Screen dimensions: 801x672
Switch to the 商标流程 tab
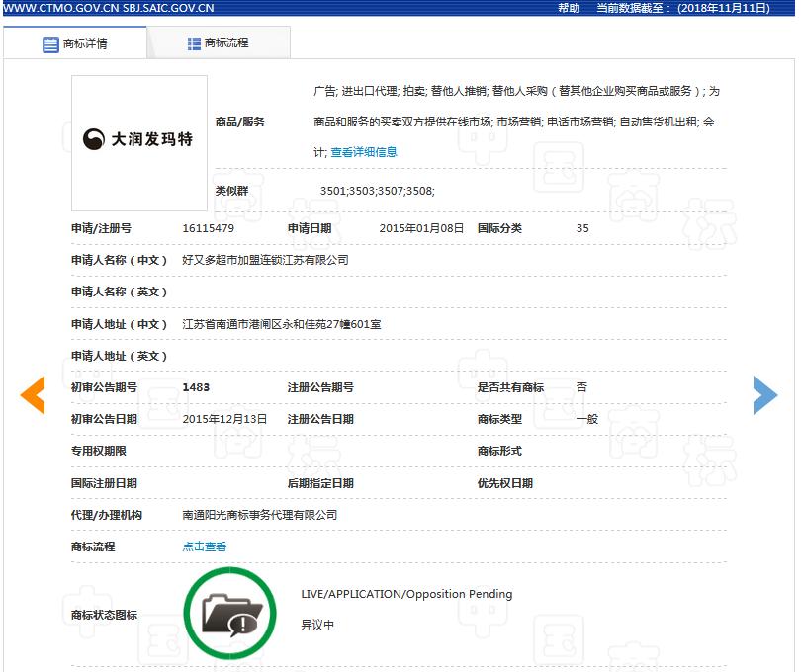click(224, 42)
